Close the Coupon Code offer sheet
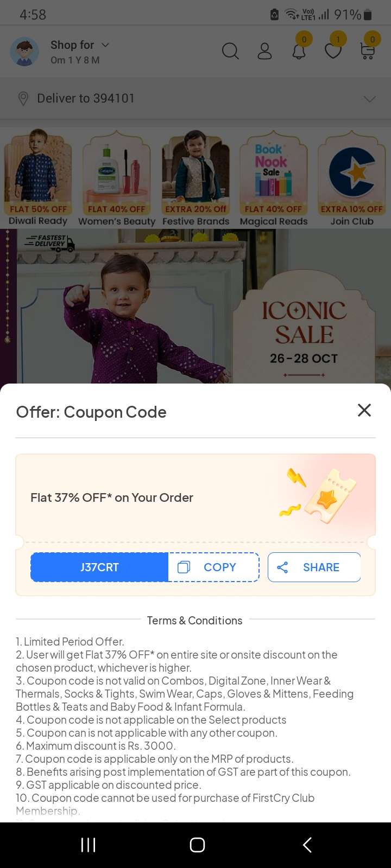 [364, 410]
